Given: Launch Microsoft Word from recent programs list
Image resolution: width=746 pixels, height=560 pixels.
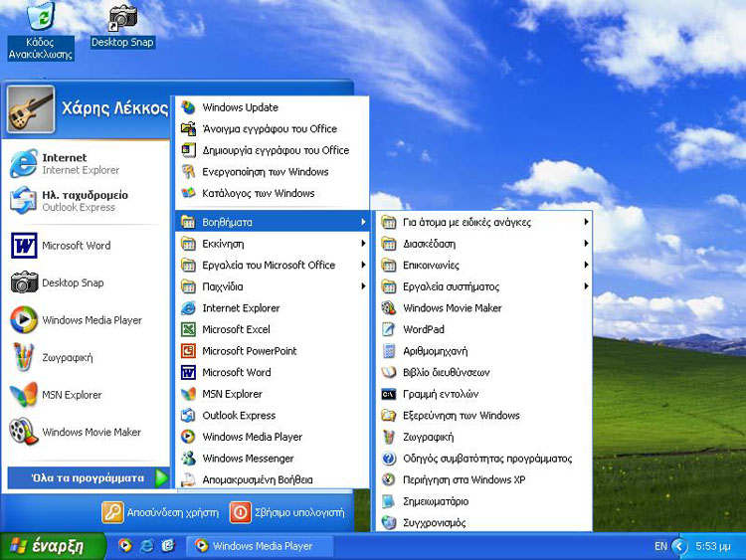Looking at the screenshot, I should (86, 246).
